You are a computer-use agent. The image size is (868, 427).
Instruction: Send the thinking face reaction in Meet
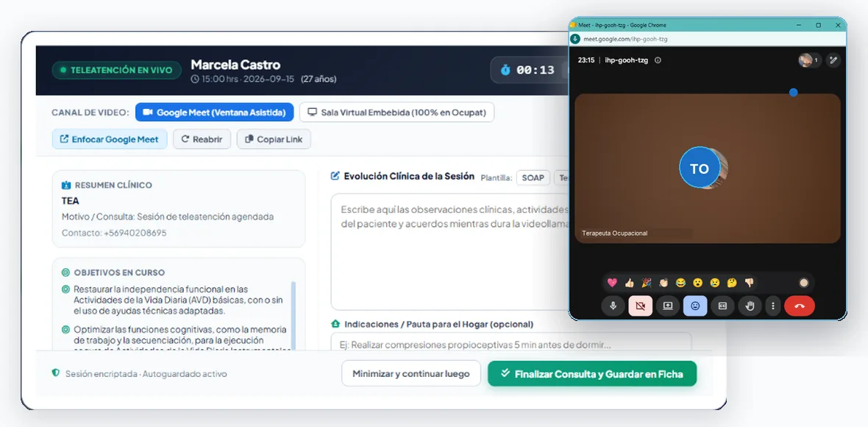[x=732, y=283]
